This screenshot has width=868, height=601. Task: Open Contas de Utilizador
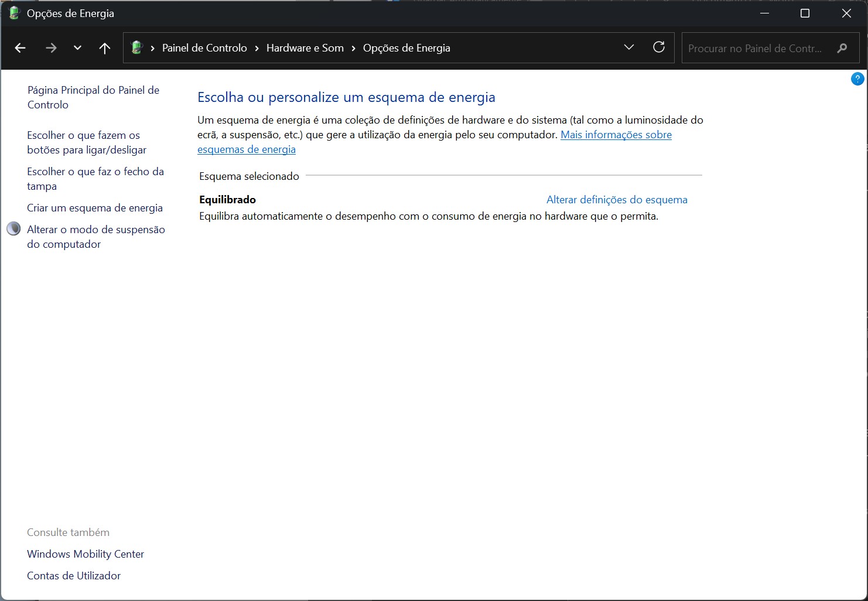[x=73, y=575]
